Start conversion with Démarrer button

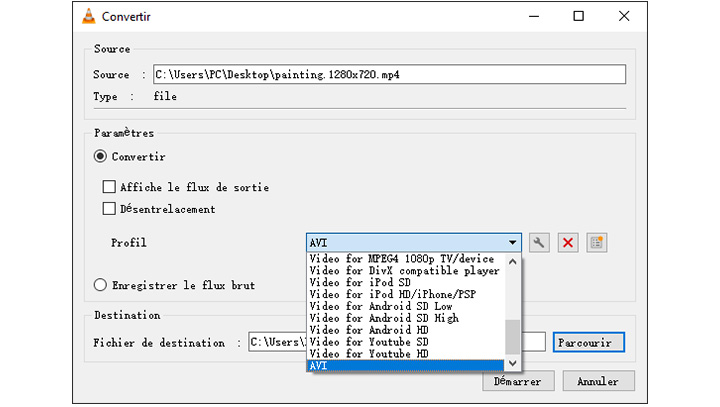pos(518,381)
